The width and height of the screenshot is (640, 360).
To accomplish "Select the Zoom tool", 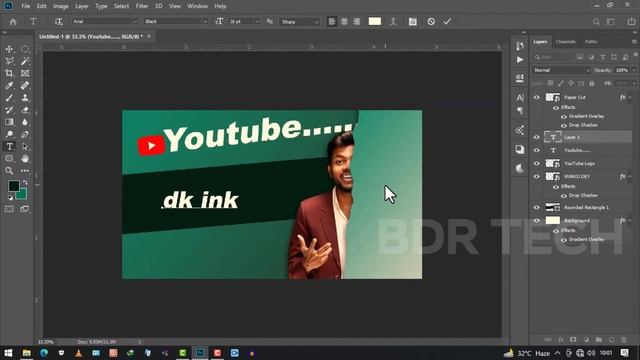I will pyautogui.click(x=9, y=171).
